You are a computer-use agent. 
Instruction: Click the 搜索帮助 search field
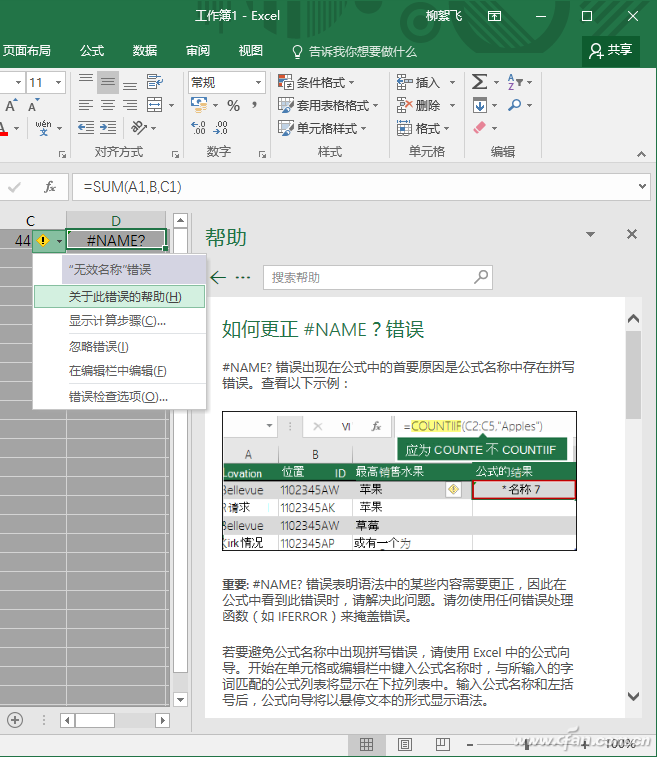[x=377, y=277]
